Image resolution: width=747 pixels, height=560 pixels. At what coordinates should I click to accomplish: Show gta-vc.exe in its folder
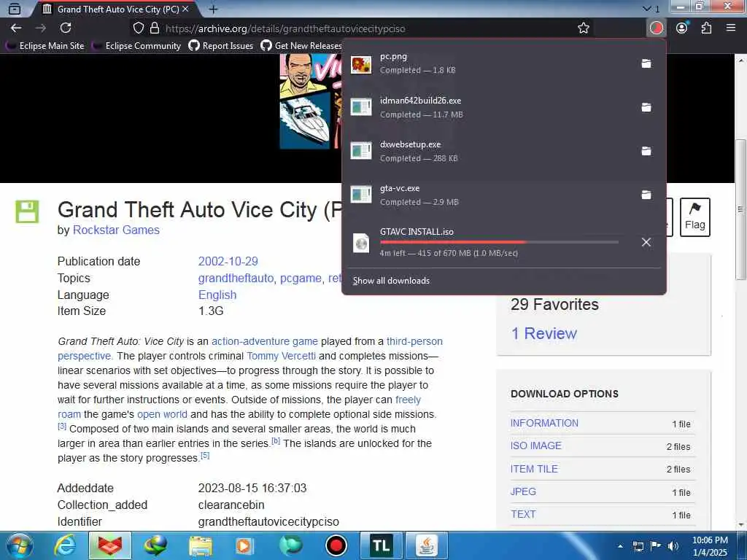pyautogui.click(x=646, y=195)
